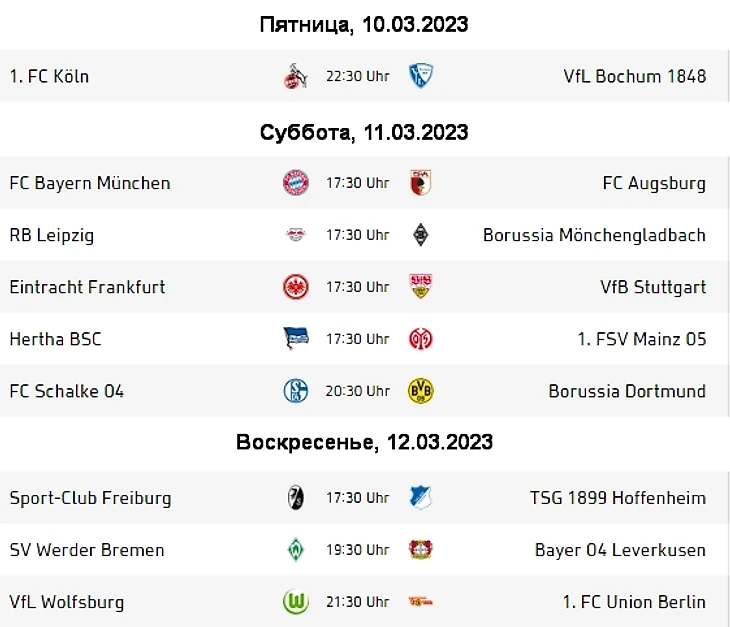Click the RB Leipzig logo icon
The height and width of the screenshot is (627, 730).
click(x=296, y=235)
